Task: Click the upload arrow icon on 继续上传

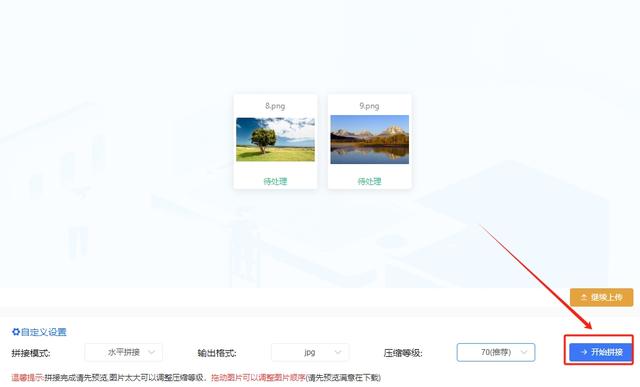Action: [x=584, y=297]
